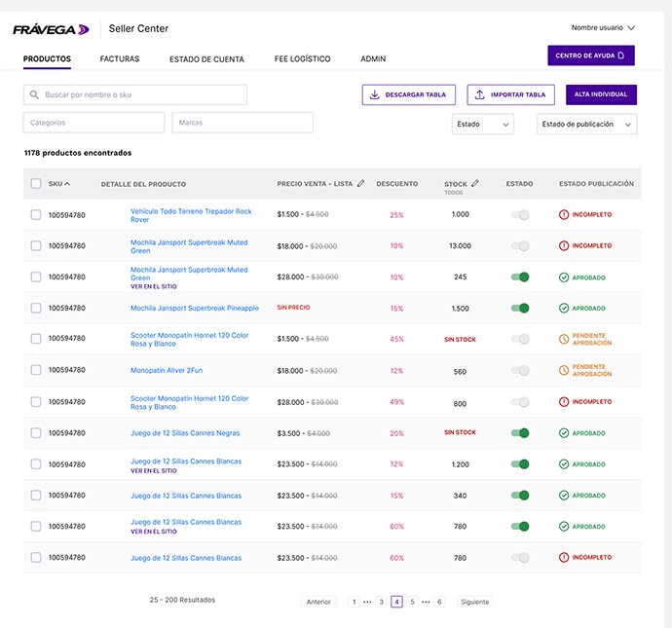Click the Descargar Tabla button
Viewport: 672px width, 628px height.
(409, 94)
